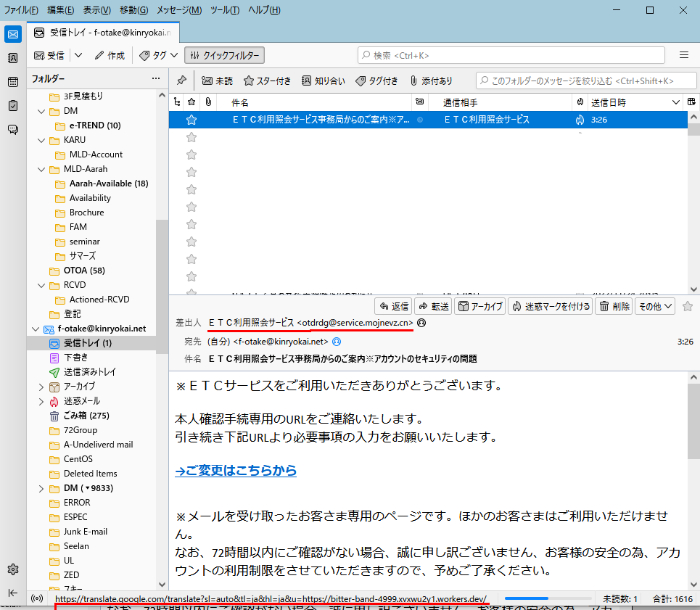
Task: Open the メッセージ(M) menu
Action: [x=179, y=10]
